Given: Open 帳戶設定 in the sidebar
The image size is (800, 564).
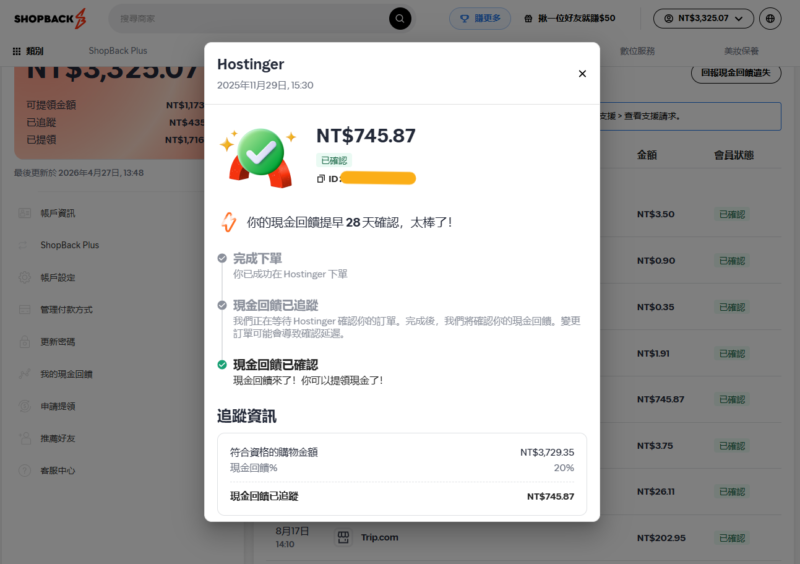Looking at the screenshot, I should tap(58, 278).
